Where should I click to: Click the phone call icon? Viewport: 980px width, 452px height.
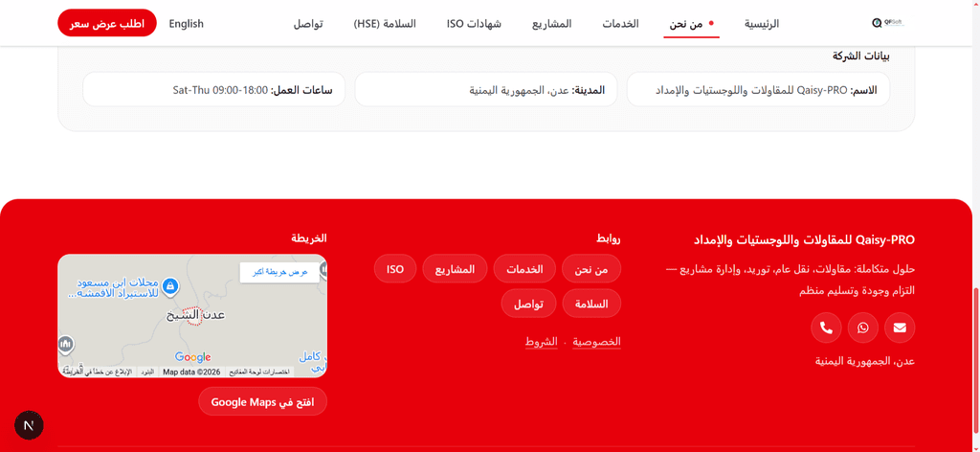tap(826, 328)
